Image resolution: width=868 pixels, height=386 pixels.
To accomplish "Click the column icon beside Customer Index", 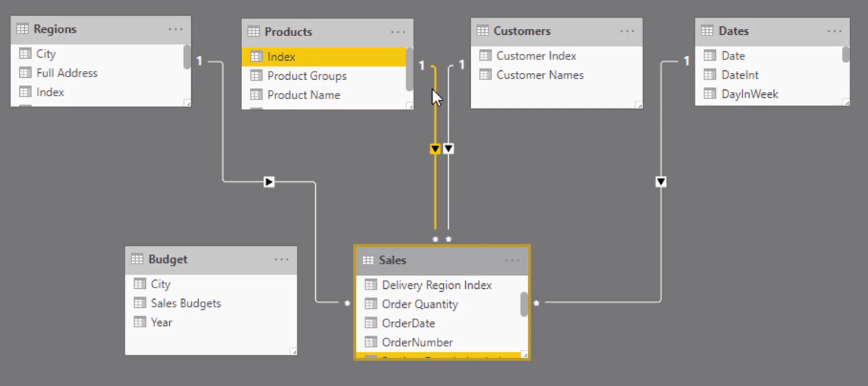I will coord(486,56).
